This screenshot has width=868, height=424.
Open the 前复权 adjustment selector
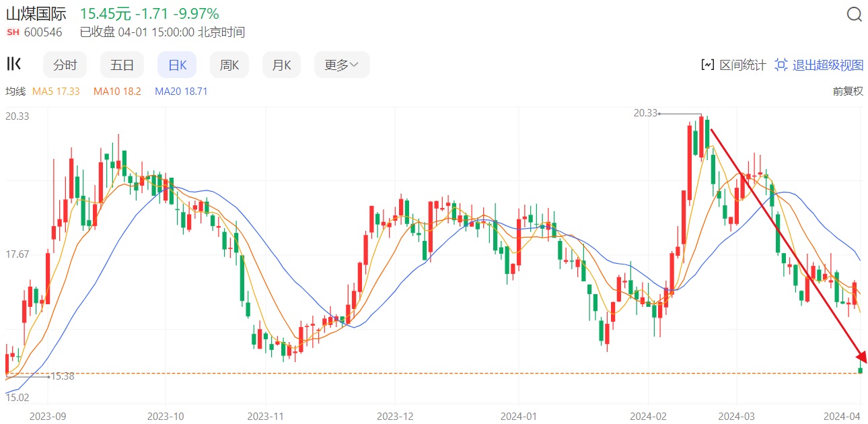click(847, 91)
